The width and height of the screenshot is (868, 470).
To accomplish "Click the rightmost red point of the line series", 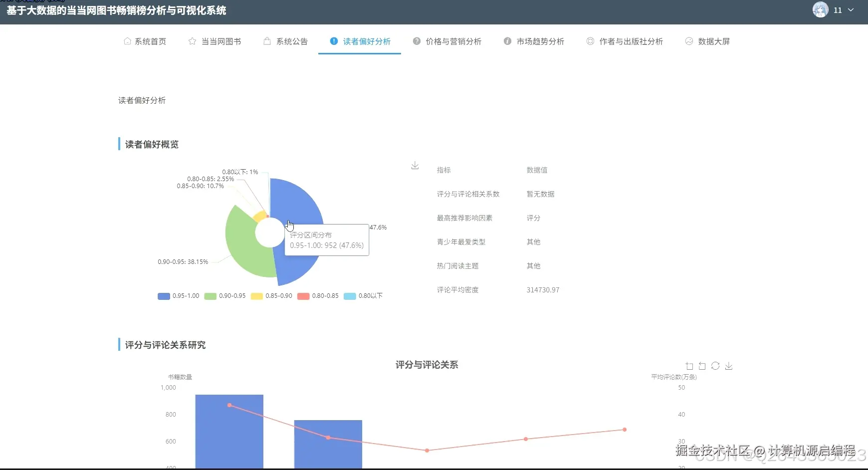I will [x=625, y=430].
